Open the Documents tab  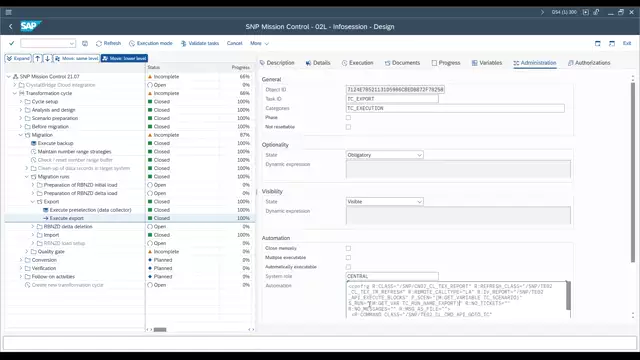pos(402,63)
